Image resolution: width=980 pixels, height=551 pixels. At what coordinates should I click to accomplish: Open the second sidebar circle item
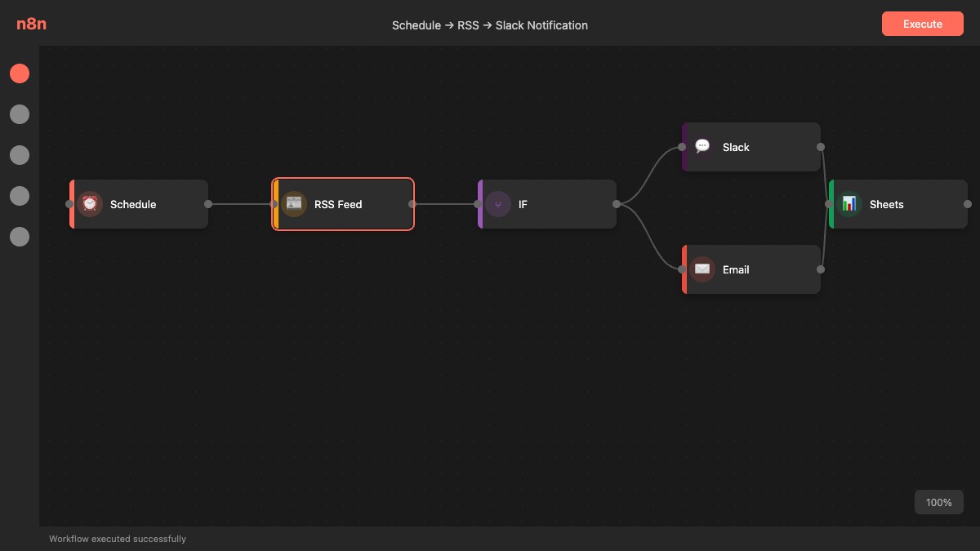[x=20, y=114]
